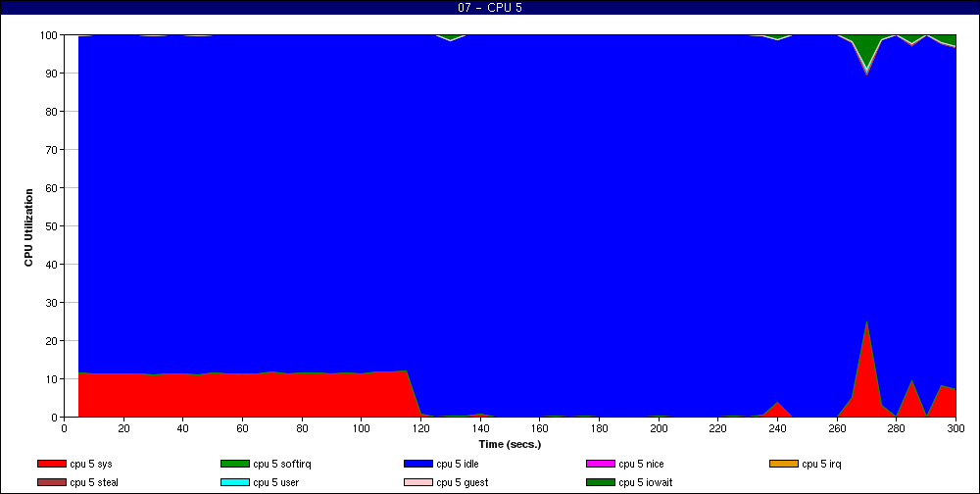Select the 'cpu 5 steal' legend label
The image size is (980, 494).
tap(94, 482)
